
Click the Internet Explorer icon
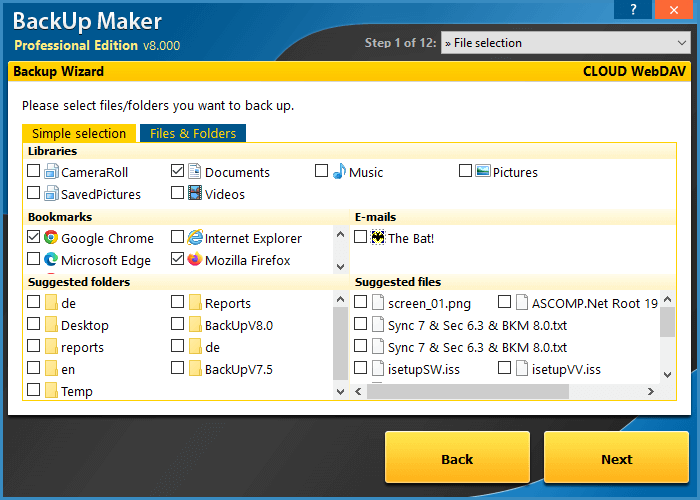194,238
